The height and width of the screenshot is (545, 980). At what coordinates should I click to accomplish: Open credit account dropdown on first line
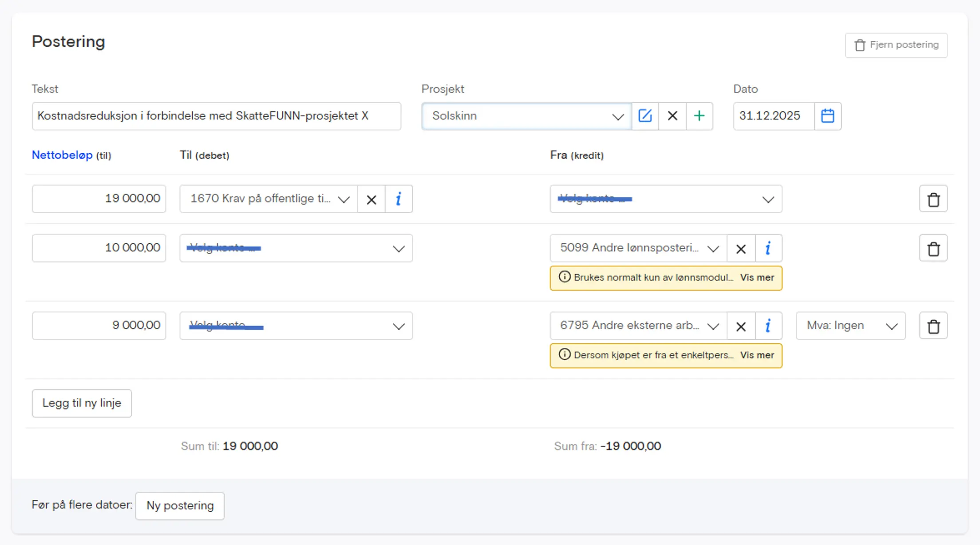768,199
